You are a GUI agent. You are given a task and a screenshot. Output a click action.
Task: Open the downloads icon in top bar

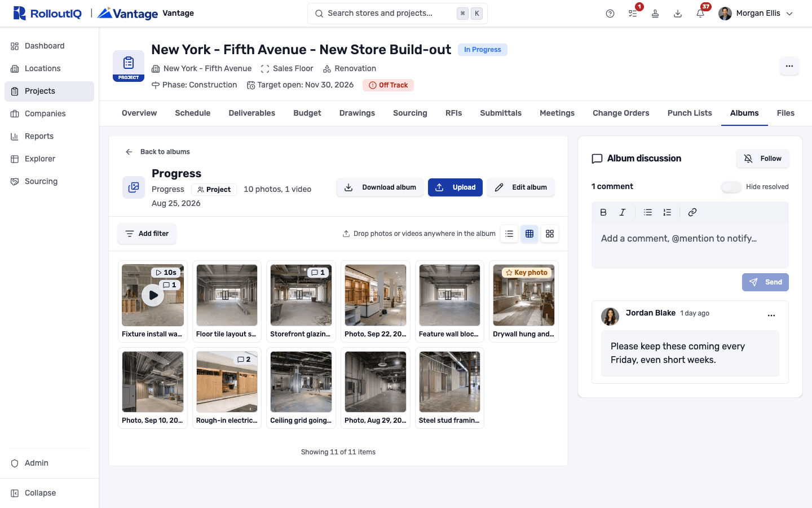(x=678, y=14)
